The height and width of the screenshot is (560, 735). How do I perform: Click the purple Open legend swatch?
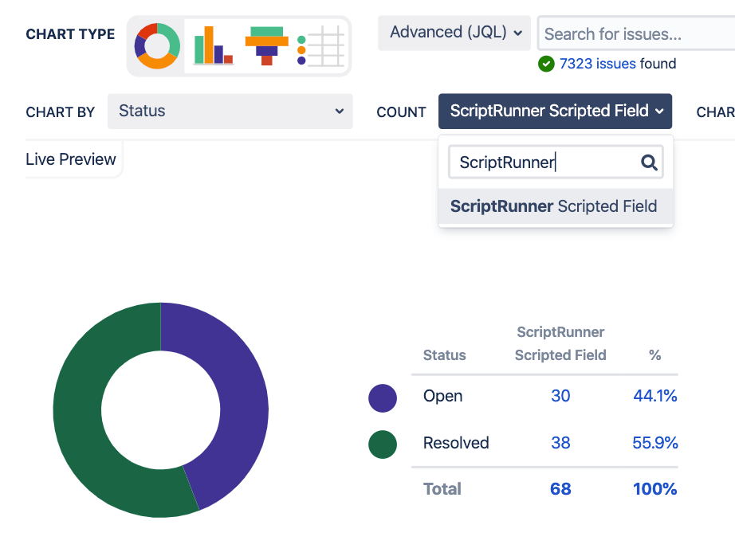coord(383,398)
